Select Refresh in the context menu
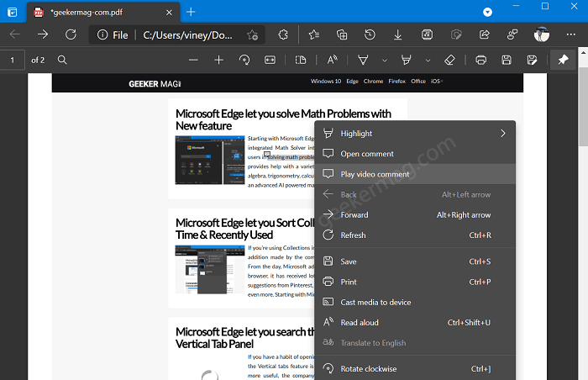The image size is (588, 380). (x=415, y=235)
